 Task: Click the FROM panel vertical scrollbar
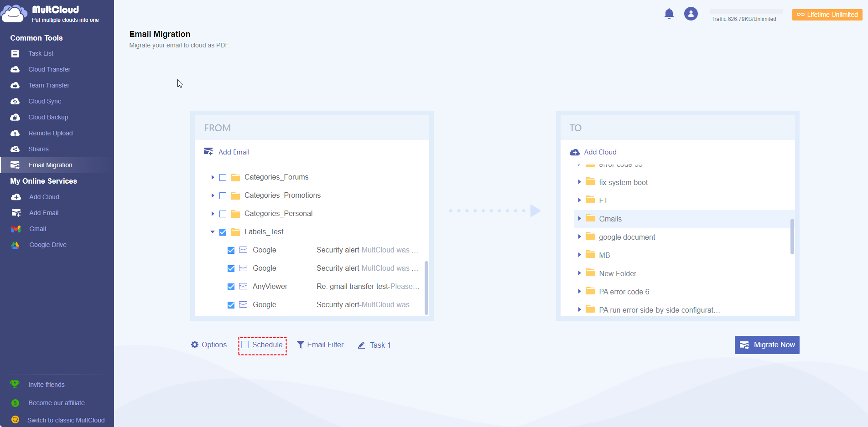click(426, 288)
